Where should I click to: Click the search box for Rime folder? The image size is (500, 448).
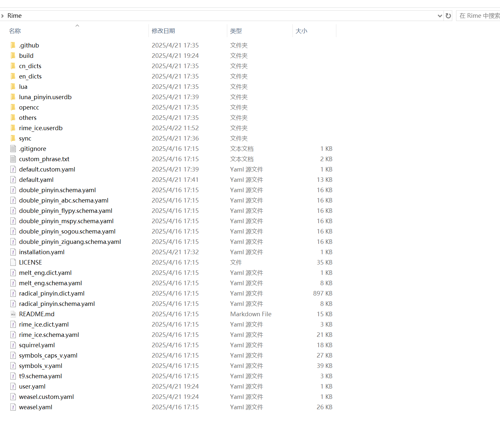coord(478,16)
